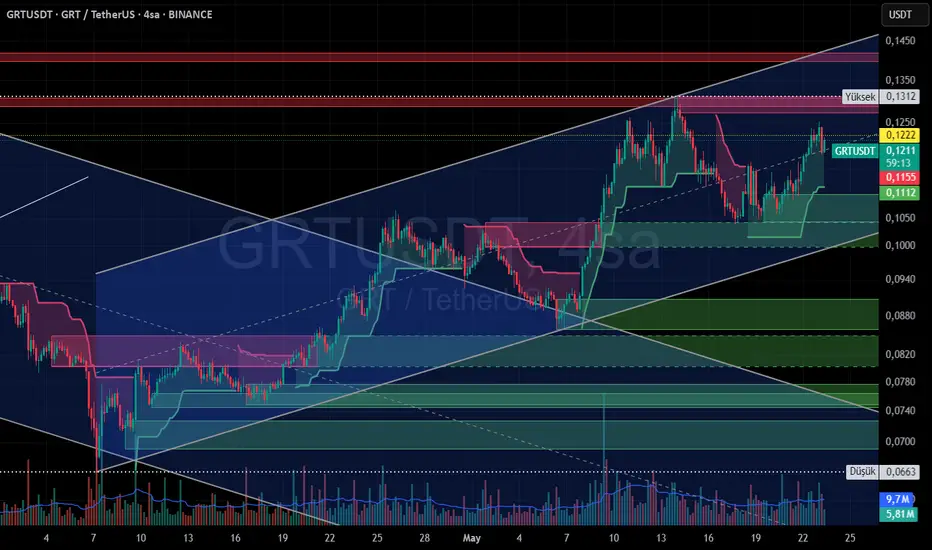The width and height of the screenshot is (932, 550).
Task: Click the 0,0740 price axis value
Action: point(900,410)
